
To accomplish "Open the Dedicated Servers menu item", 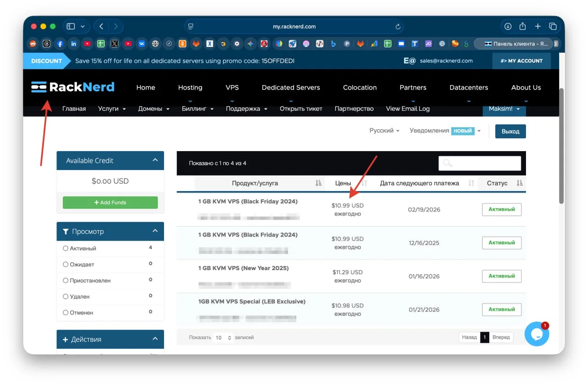I will point(291,87).
